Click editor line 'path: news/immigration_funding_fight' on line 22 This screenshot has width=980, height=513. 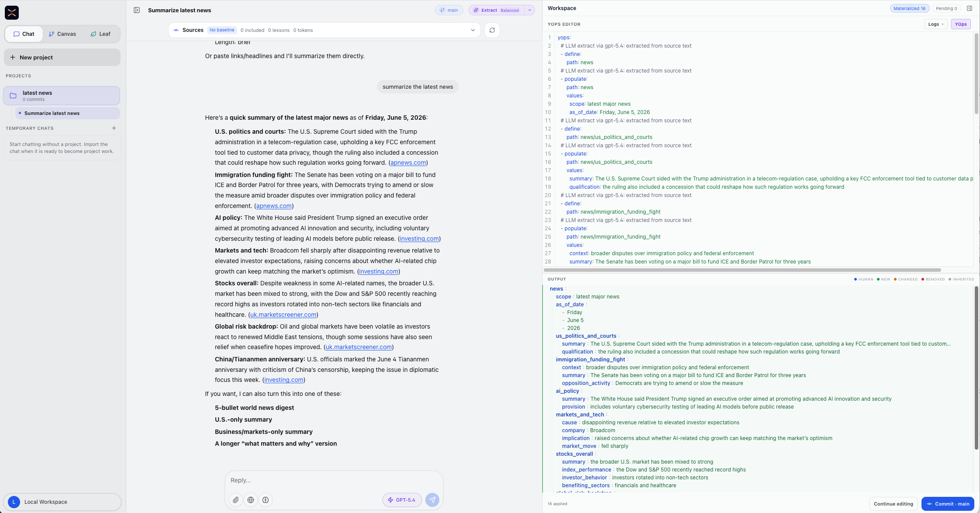(x=613, y=212)
